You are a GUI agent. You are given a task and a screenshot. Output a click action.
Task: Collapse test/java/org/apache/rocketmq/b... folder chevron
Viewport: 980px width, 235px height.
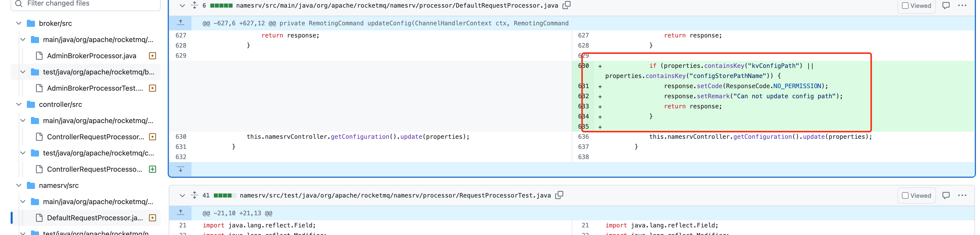point(23,72)
